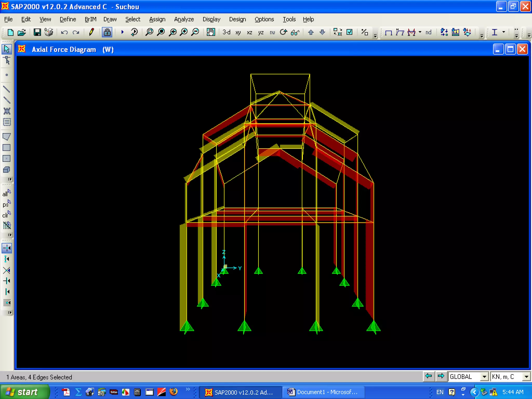Click the right arrow in status bar
Screen dimensions: 532x399
pos(441,376)
